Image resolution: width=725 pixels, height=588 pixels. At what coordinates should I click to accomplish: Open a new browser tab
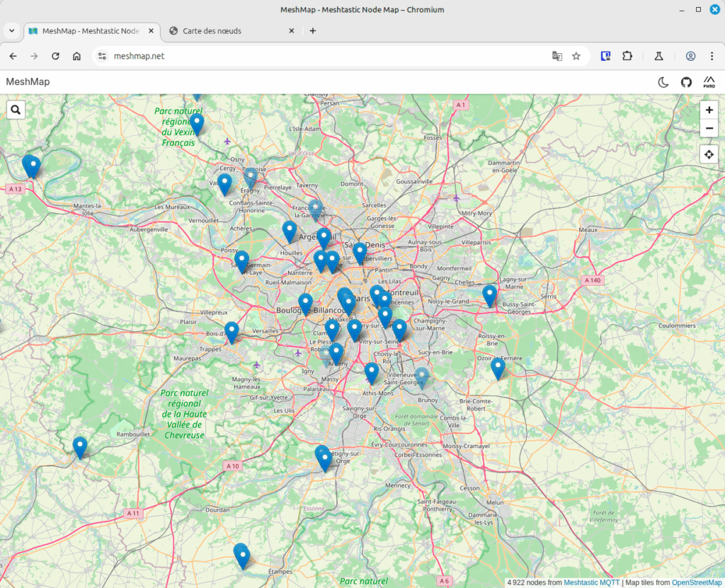[313, 30]
